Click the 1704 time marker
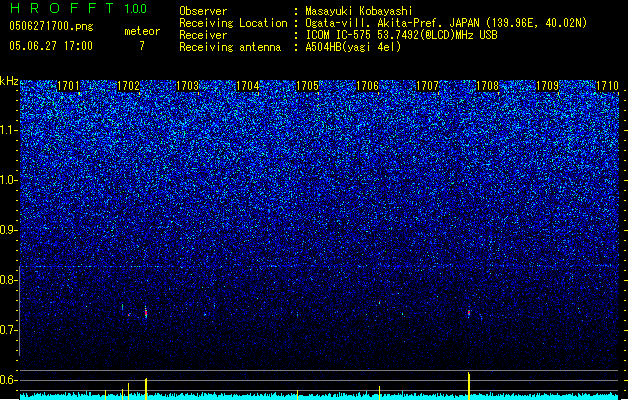The height and width of the screenshot is (400, 629). (248, 86)
